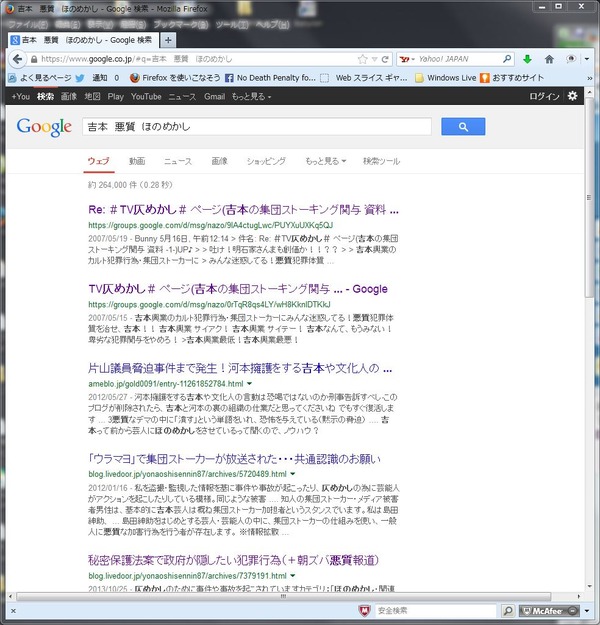Viewport: 600px width, 625px height.
Task: Select the ウェブ results tab
Action: point(98,161)
